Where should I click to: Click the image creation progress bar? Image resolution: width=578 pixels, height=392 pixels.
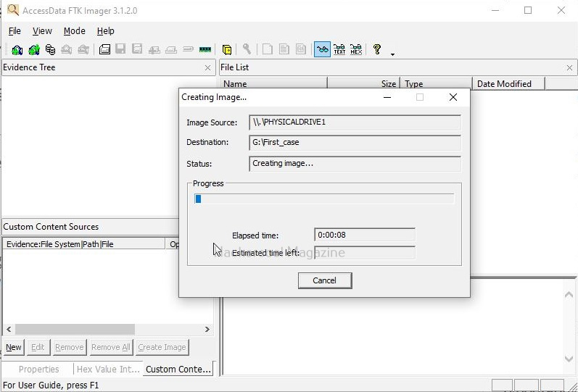click(324, 199)
